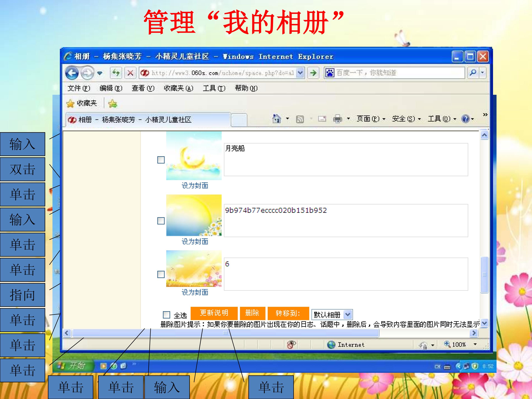The image size is (532, 399).
Task: Open the 收藏夹(A) menu
Action: tap(178, 88)
